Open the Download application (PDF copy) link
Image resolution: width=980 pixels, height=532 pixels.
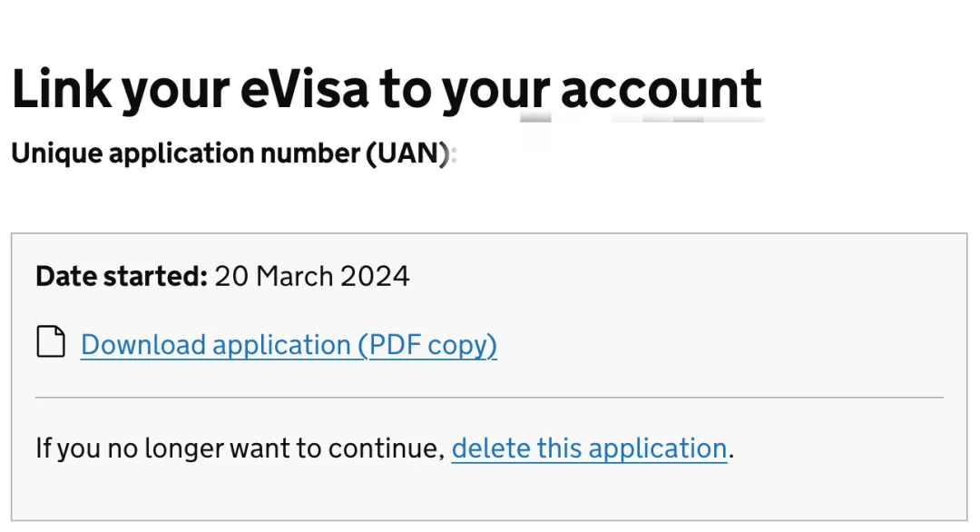pyautogui.click(x=289, y=345)
